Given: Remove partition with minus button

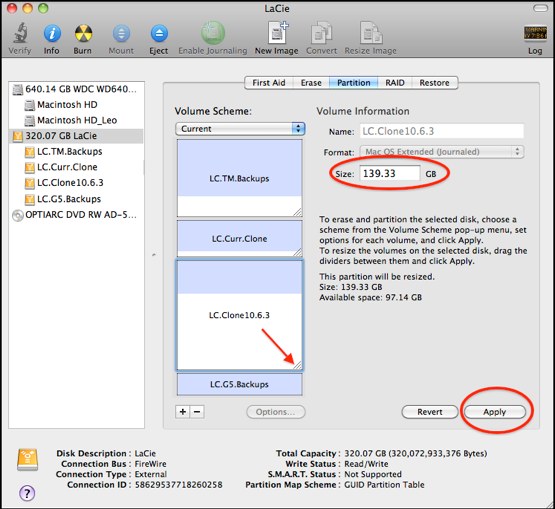Looking at the screenshot, I should tap(197, 412).
